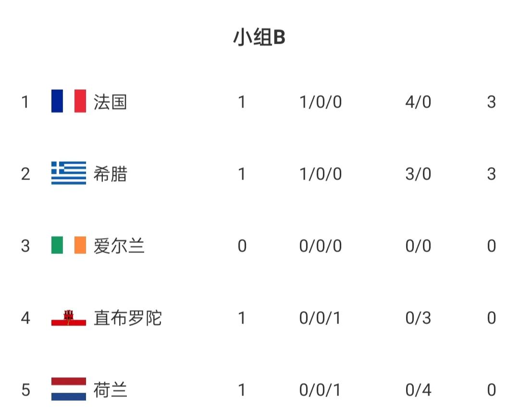Screen dimensions: 519x420
Task: Select the 直布罗陀 team name
Action: tap(127, 318)
